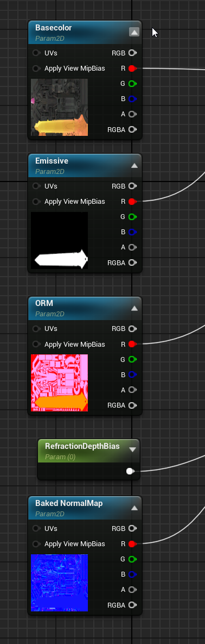Click the ORM pink and orange texture preview
This screenshot has width=205, height=644.
(x=60, y=383)
